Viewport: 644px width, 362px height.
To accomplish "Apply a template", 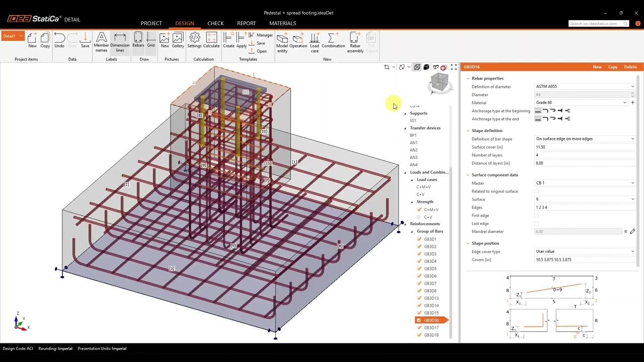I will pyautogui.click(x=242, y=40).
